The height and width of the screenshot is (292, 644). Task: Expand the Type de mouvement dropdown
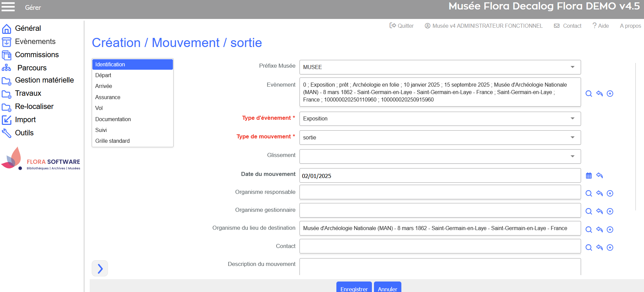(x=572, y=137)
